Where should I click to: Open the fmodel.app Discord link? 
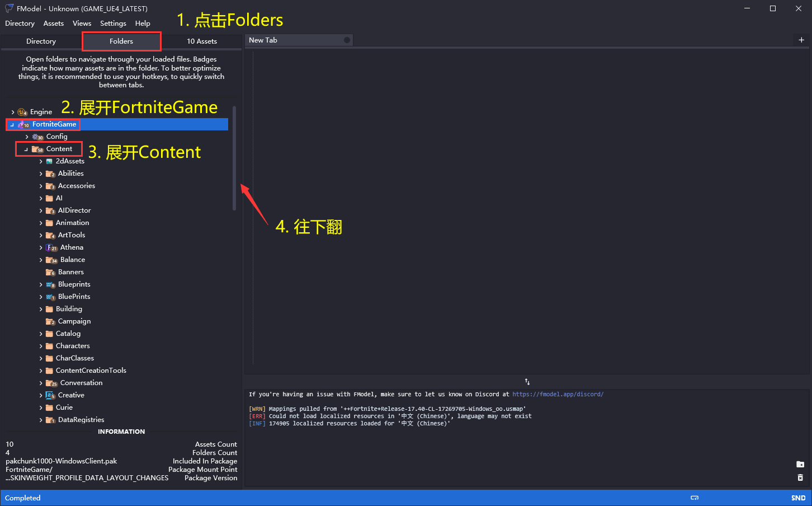(558, 395)
